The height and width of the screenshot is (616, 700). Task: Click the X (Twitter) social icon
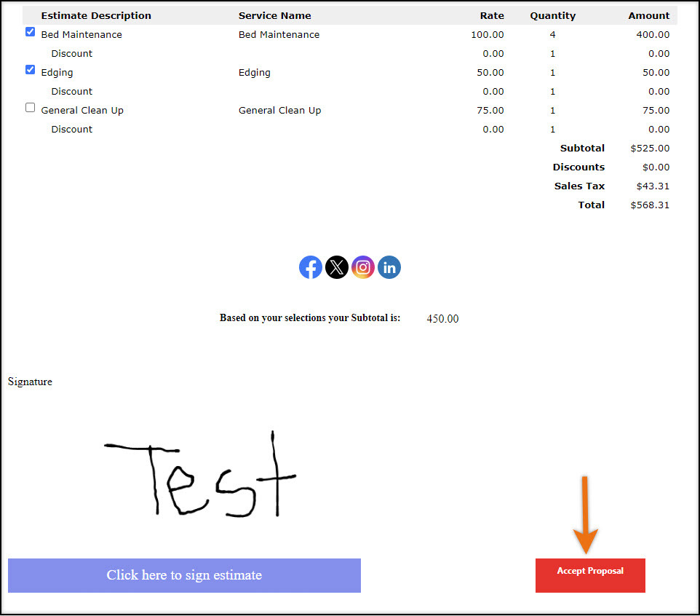pos(337,267)
